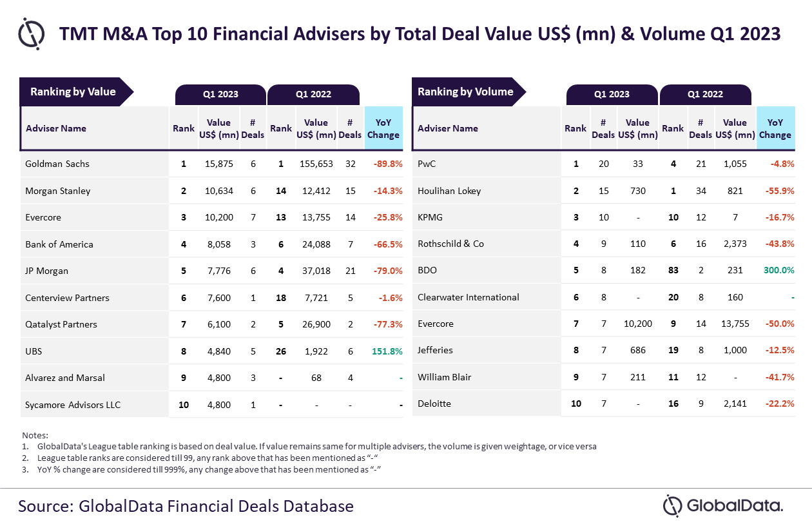Click the Adviser Name header in the volume table
Screen dimensions: 812x526
click(x=448, y=128)
